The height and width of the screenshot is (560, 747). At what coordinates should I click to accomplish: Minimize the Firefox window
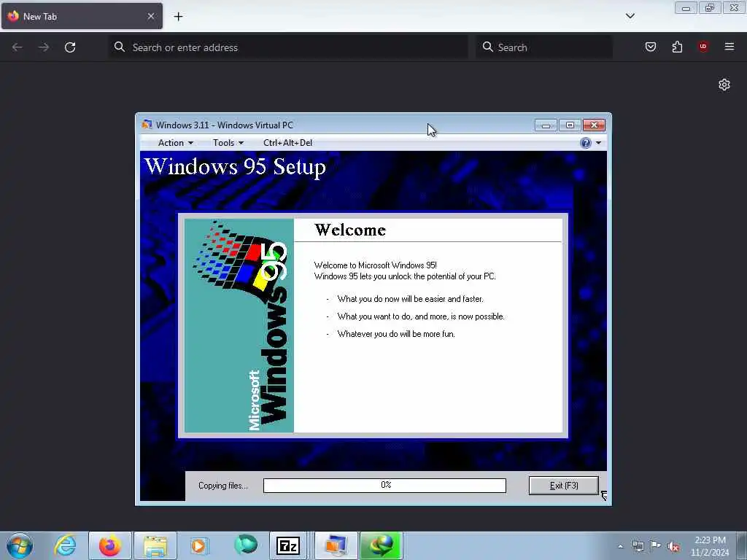pyautogui.click(x=686, y=8)
